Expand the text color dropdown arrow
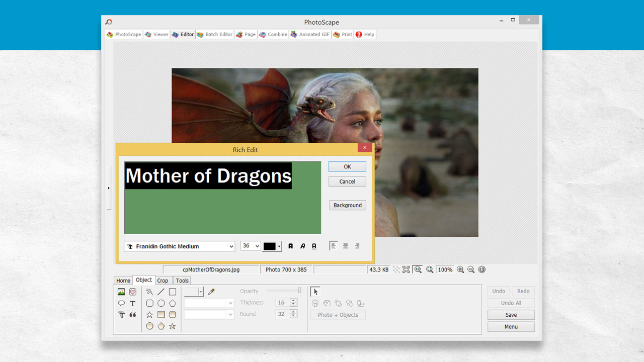Image resolution: width=644 pixels, height=362 pixels. click(x=280, y=246)
